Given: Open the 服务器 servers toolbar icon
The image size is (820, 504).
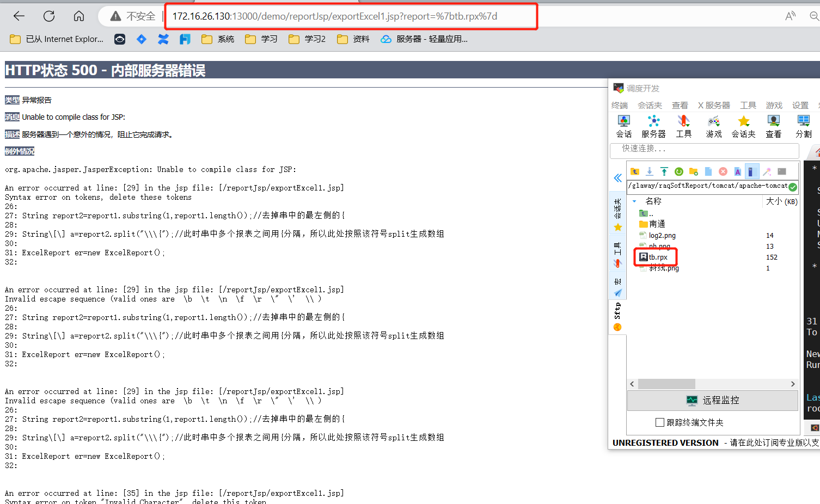Looking at the screenshot, I should point(653,126).
